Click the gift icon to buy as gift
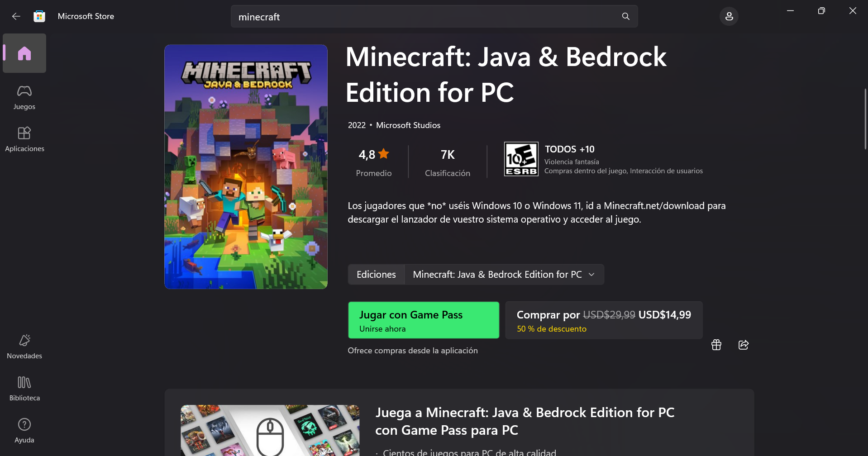868x456 pixels. coord(716,345)
